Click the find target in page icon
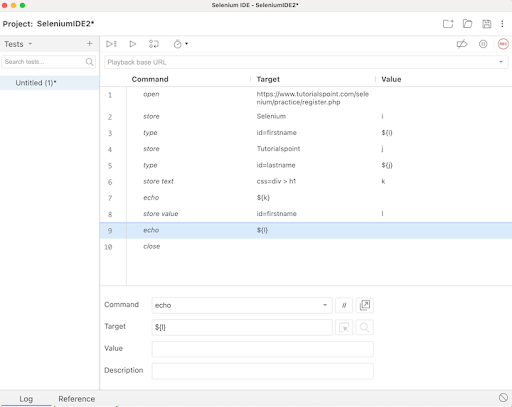This screenshot has width=512, height=407. (x=364, y=327)
